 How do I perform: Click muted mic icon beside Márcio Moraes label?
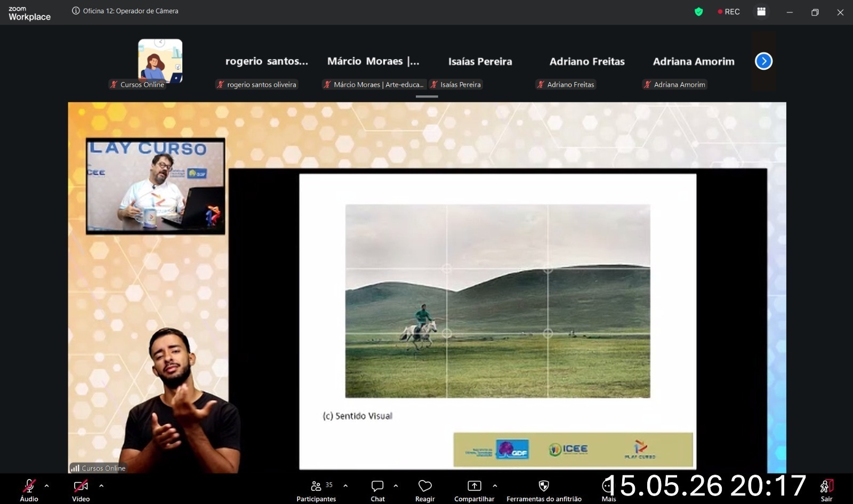coord(327,84)
